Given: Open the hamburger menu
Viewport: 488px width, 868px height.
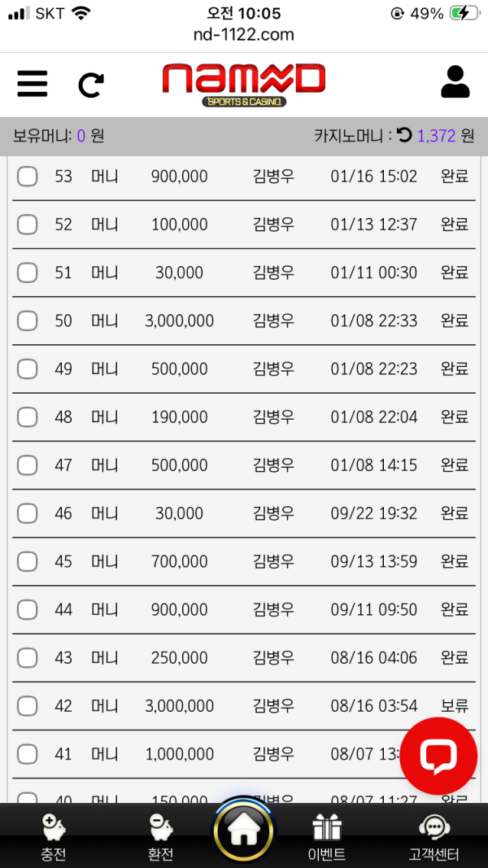Looking at the screenshot, I should coord(33,83).
